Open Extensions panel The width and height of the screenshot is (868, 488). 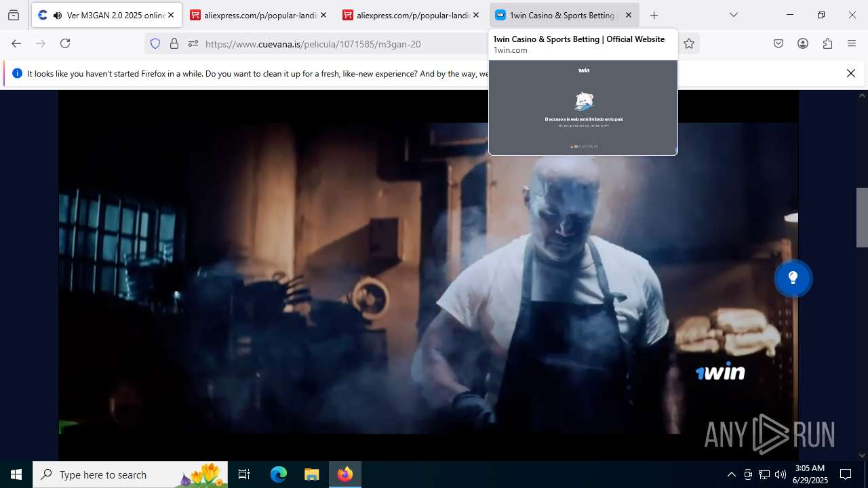pos(827,43)
